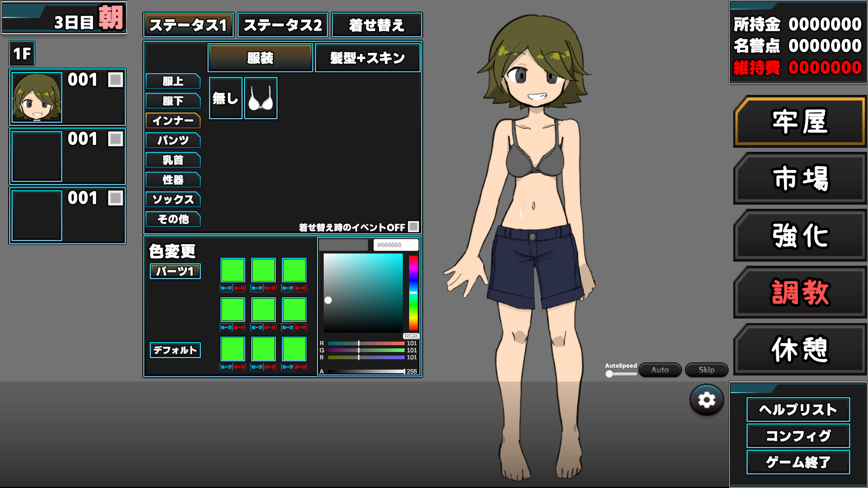Check the checkbox in the first 001 slot
868x488 pixels.
coord(115,80)
